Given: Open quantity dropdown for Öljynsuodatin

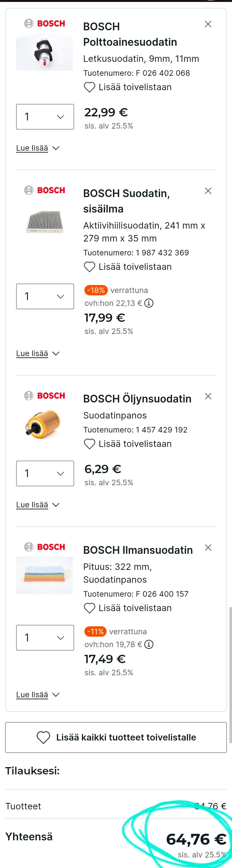Looking at the screenshot, I should (45, 473).
